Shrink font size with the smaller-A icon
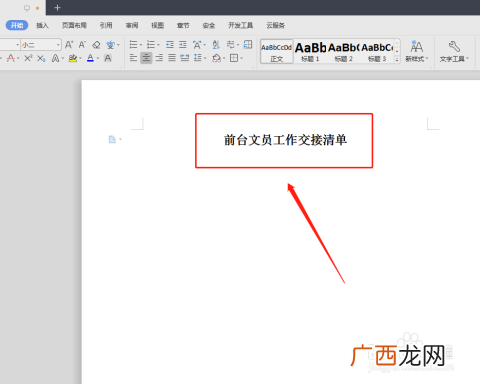480x384 pixels. [x=82, y=45]
